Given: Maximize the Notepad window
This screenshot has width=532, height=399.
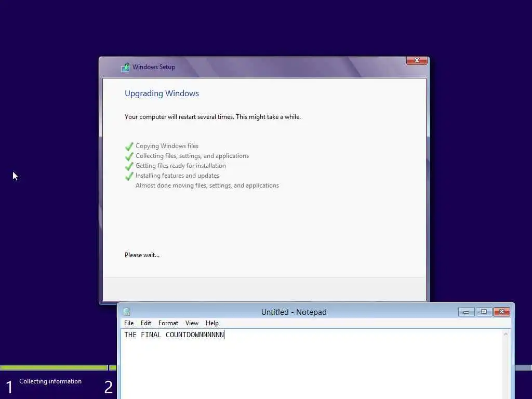Looking at the screenshot, I should 484,312.
